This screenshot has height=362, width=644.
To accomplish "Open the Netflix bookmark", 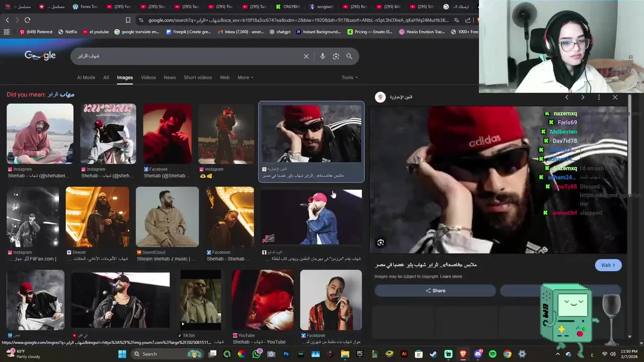I will point(68,32).
